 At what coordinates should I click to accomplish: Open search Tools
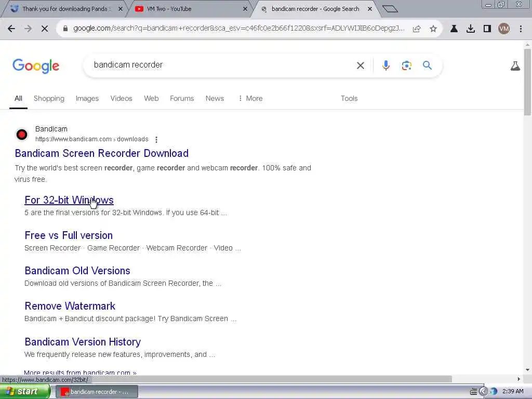point(349,98)
